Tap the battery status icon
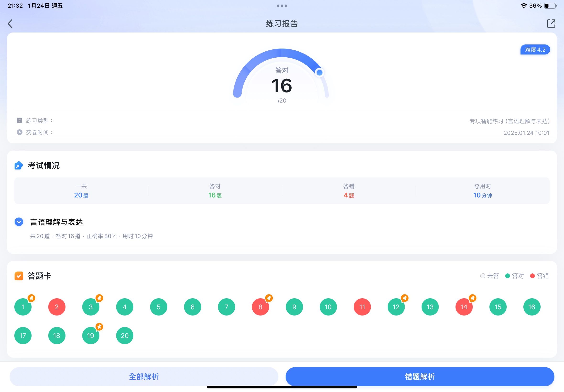Screen dimensions: 564x392 (550, 6)
